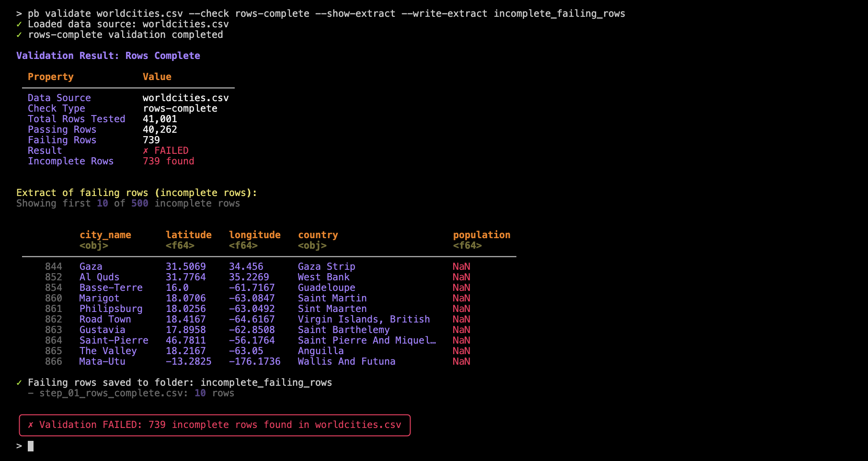Select the "city_name" column header
The width and height of the screenshot is (868, 461).
(105, 235)
